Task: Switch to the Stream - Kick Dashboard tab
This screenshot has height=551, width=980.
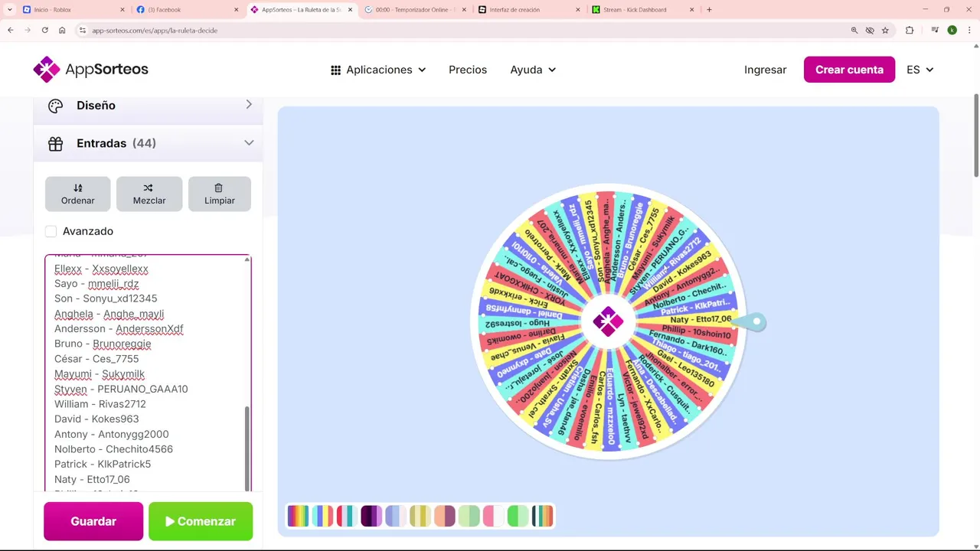Action: click(642, 10)
